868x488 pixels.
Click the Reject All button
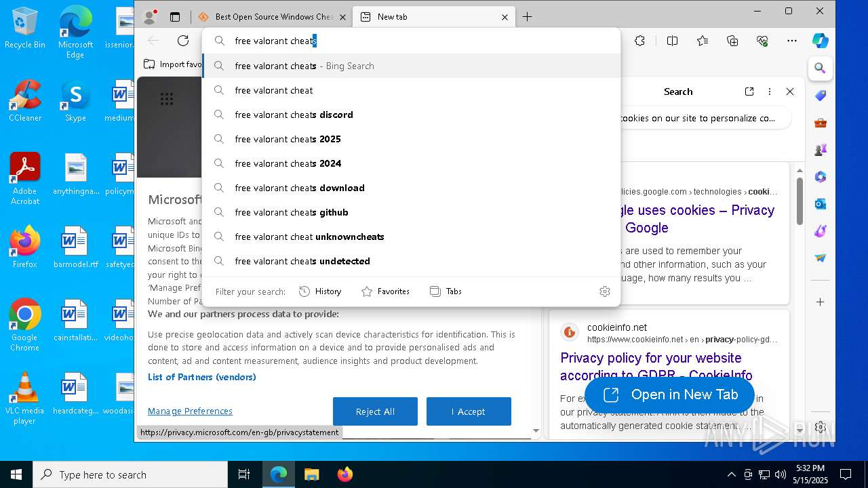click(375, 411)
